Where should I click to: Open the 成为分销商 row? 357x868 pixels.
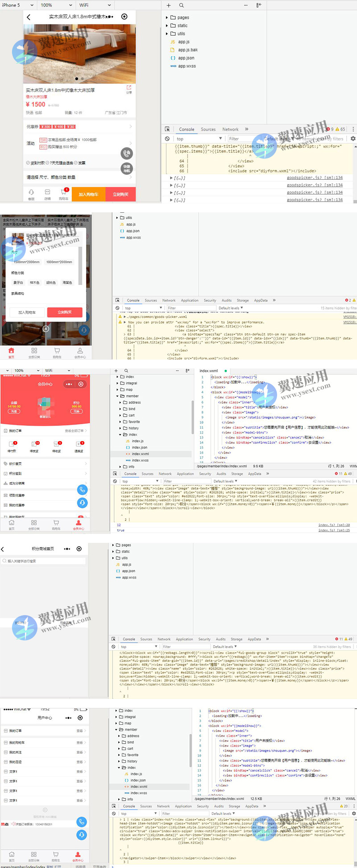(46, 484)
